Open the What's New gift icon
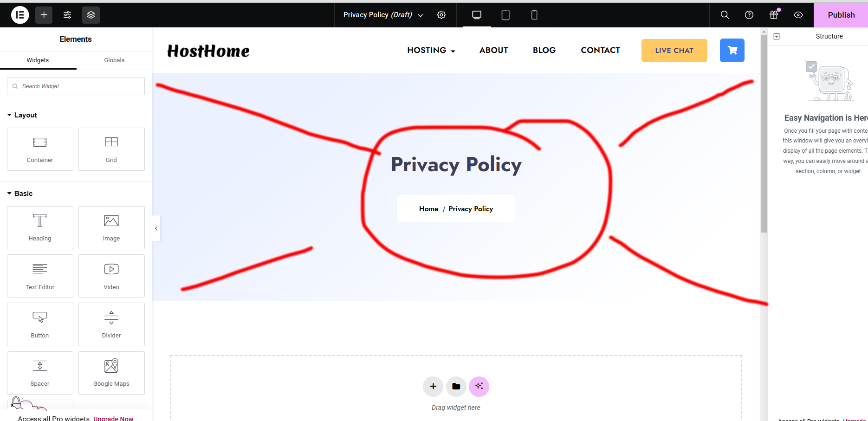 point(774,15)
